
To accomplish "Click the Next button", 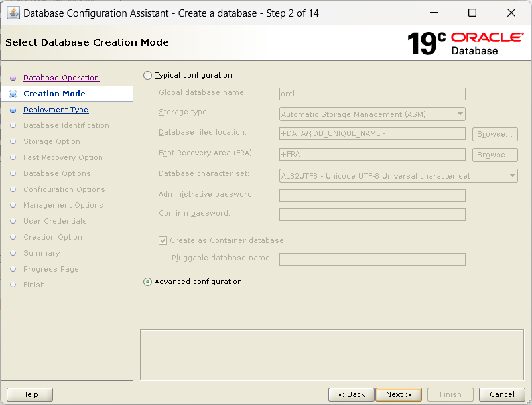I will pos(398,394).
